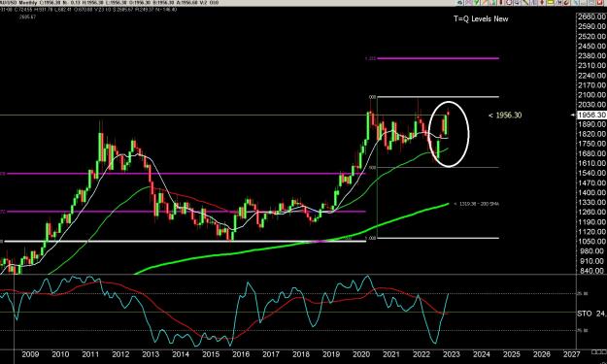Click the 2011 year label on time axis
Image resolution: width=607 pixels, height=364 pixels.
(x=90, y=354)
